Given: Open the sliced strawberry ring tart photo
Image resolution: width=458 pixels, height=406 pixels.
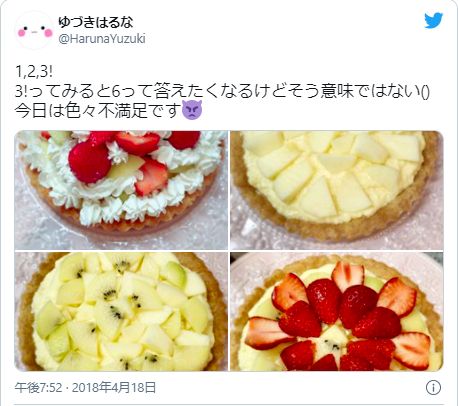Looking at the screenshot, I should (x=337, y=311).
